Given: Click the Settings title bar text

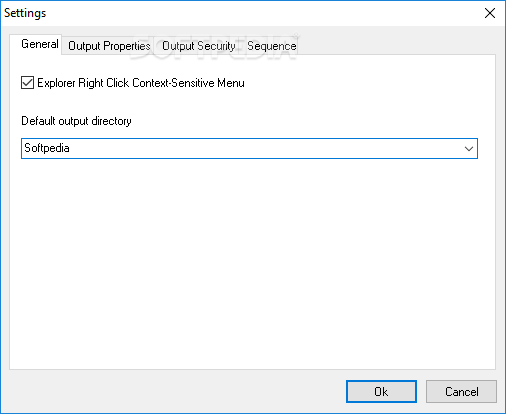Looking at the screenshot, I should tap(25, 13).
